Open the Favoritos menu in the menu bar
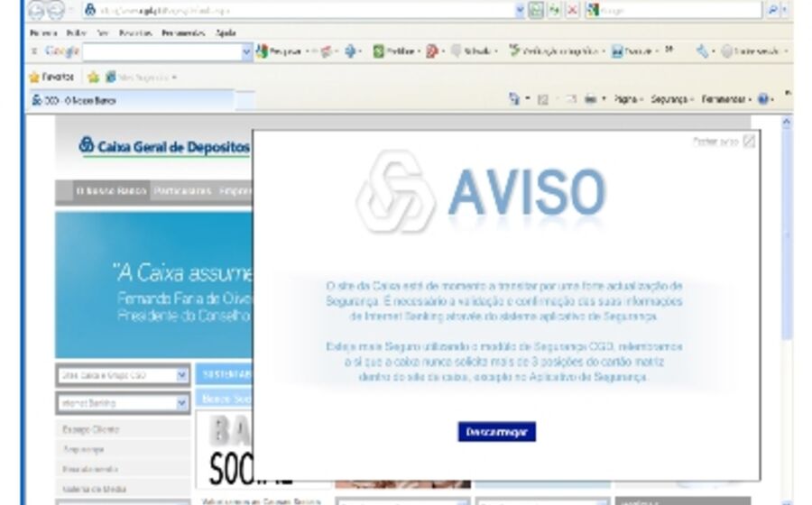The image size is (812, 505). click(x=135, y=33)
